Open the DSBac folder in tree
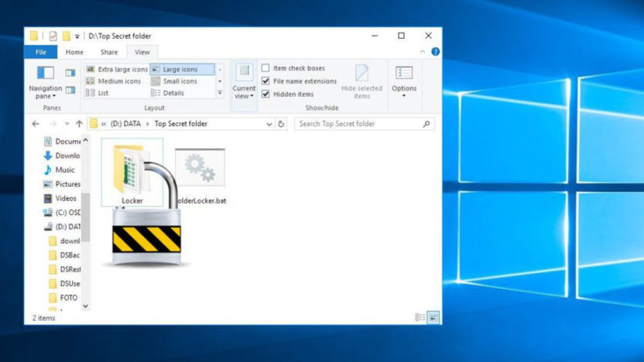The width and height of the screenshot is (644, 362). 64,255
